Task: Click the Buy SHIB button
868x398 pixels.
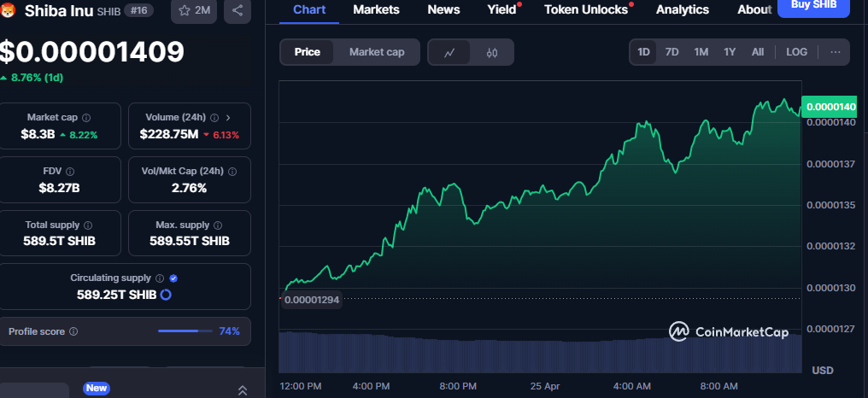Action: [813, 5]
